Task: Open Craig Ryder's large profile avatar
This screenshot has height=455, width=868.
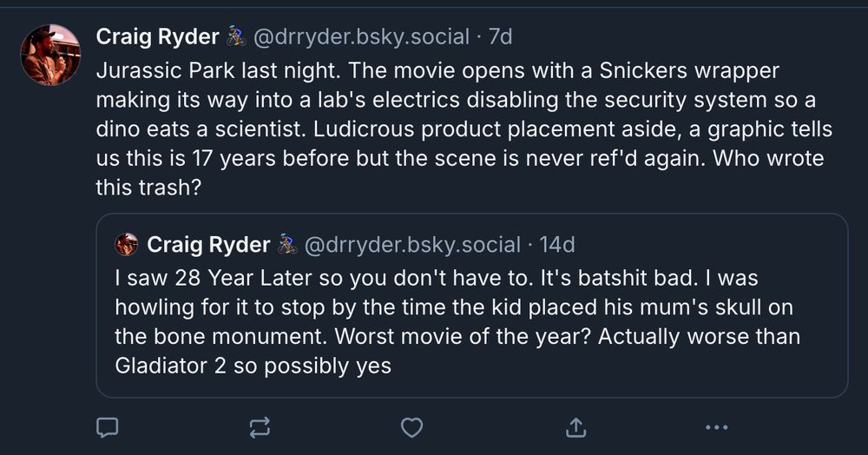Action: (x=50, y=55)
